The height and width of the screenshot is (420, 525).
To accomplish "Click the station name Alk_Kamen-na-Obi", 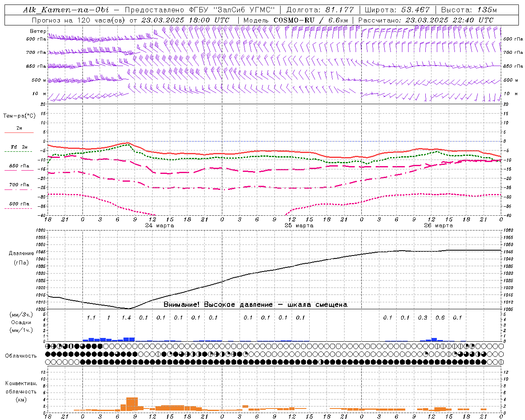I will [x=66, y=10].
